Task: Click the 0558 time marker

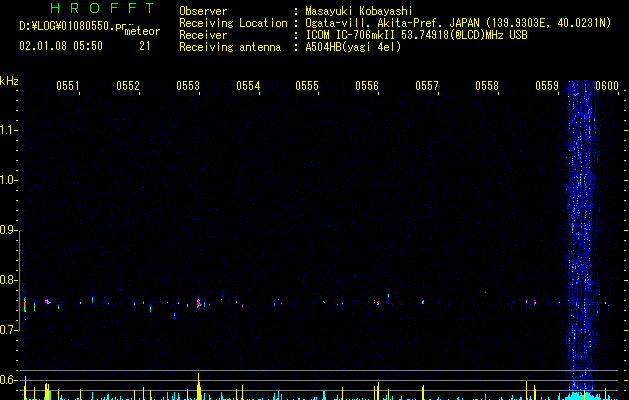Action: tap(487, 86)
